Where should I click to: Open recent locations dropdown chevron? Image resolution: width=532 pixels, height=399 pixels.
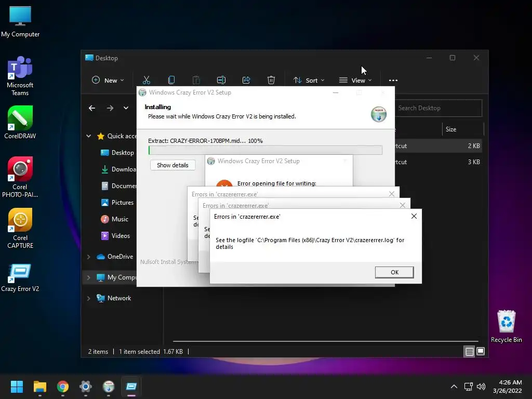coord(126,108)
